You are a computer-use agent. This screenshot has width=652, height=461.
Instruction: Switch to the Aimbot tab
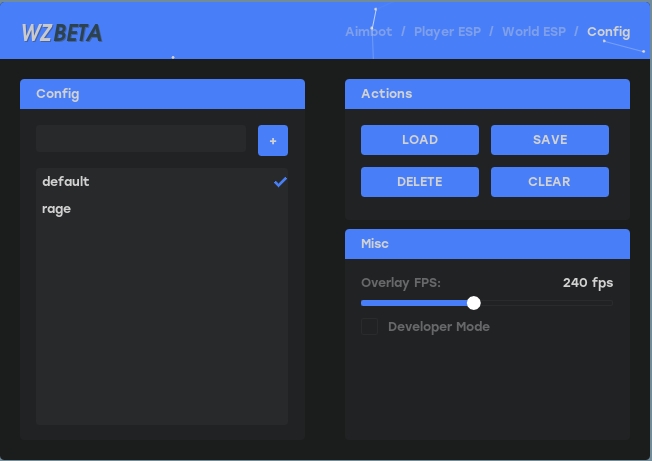pos(368,32)
